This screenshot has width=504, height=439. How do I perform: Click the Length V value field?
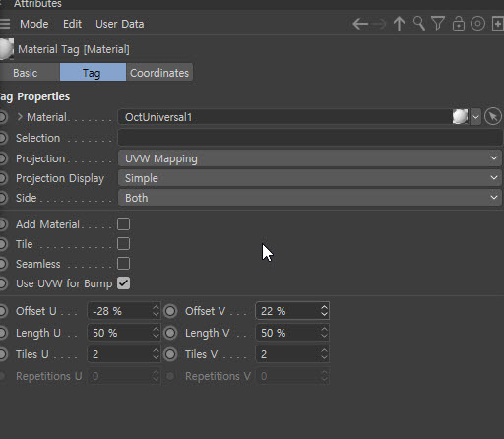click(287, 333)
